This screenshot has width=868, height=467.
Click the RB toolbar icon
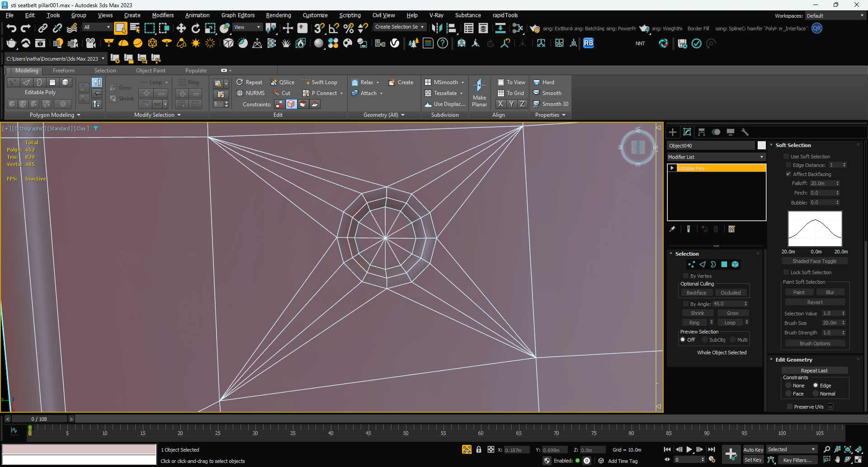pyautogui.click(x=588, y=43)
